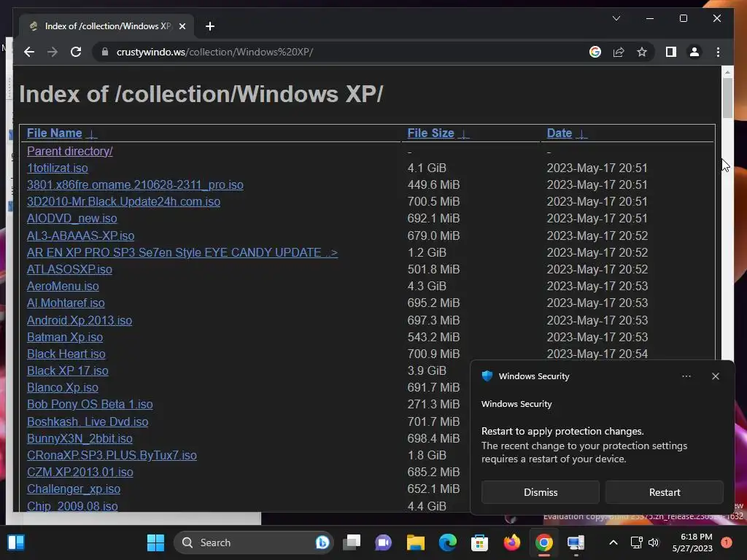Open the Windows Start menu
Screen dimensions: 747x560
click(x=155, y=542)
